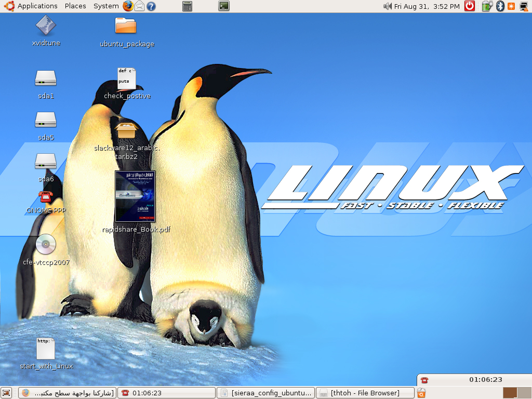Click the red power button in the panel
The image size is (532, 399).
pyautogui.click(x=470, y=6)
